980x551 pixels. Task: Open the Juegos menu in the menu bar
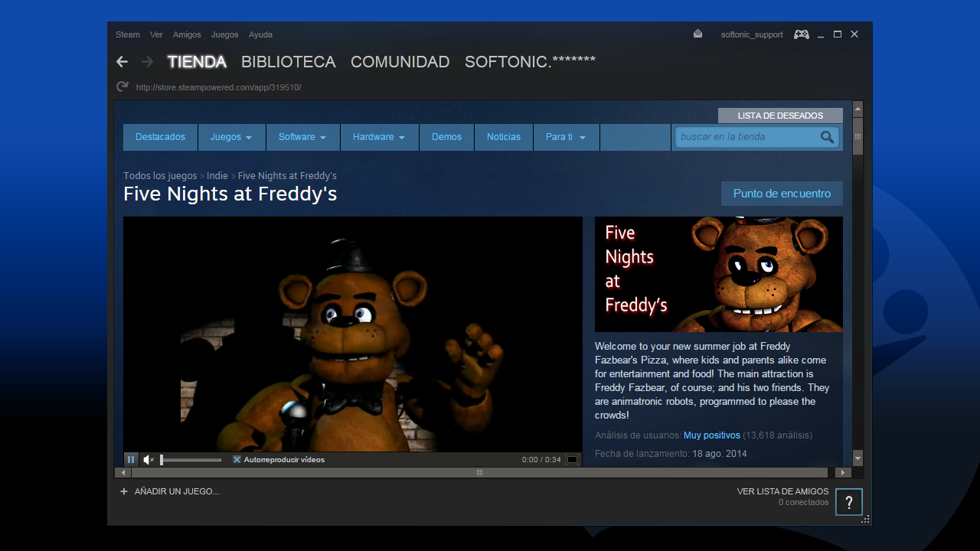(224, 34)
